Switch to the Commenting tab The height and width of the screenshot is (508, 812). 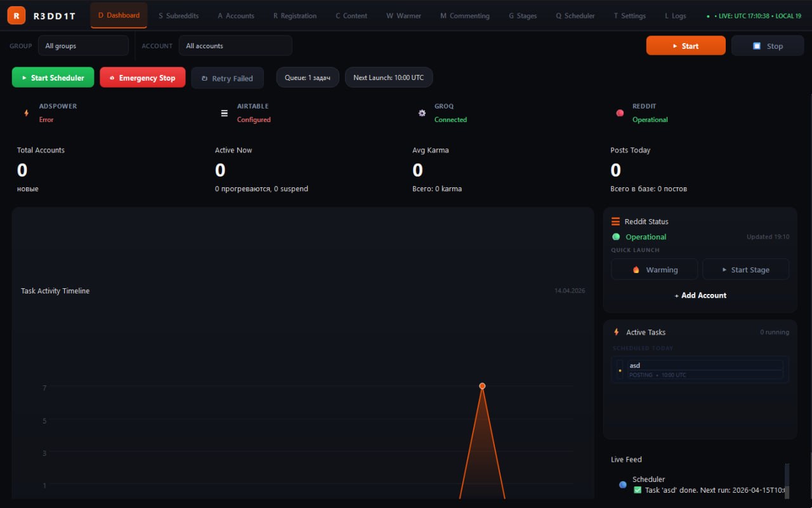click(465, 16)
